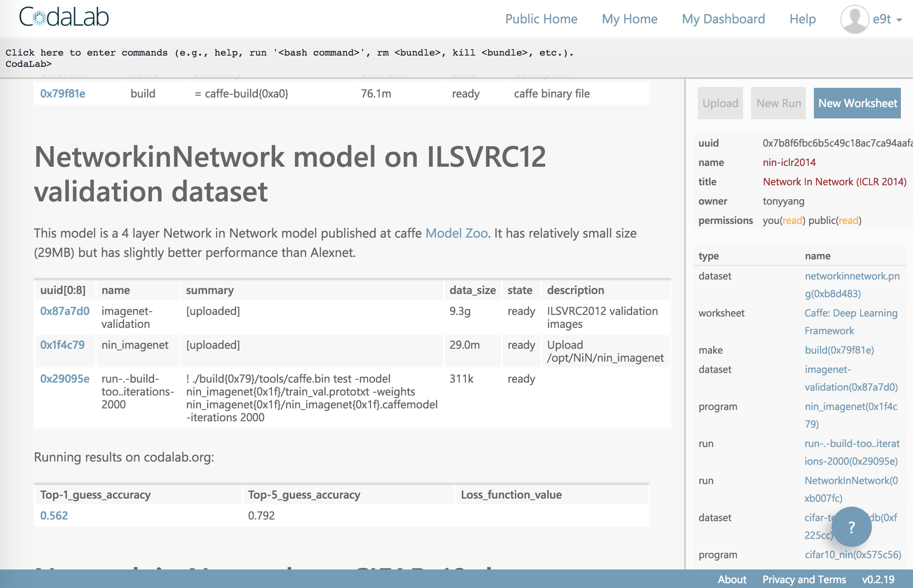Image resolution: width=913 pixels, height=588 pixels.
Task: Open the Help menu item
Action: 803,19
